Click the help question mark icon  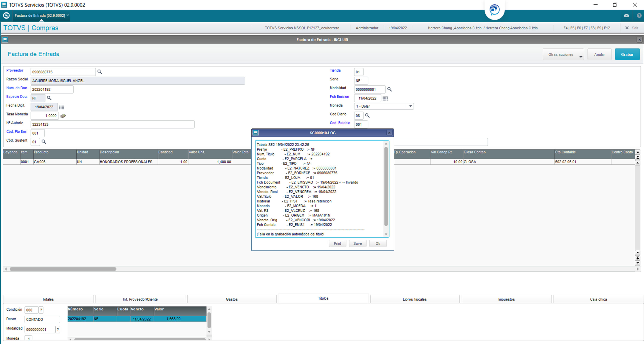(639, 15)
